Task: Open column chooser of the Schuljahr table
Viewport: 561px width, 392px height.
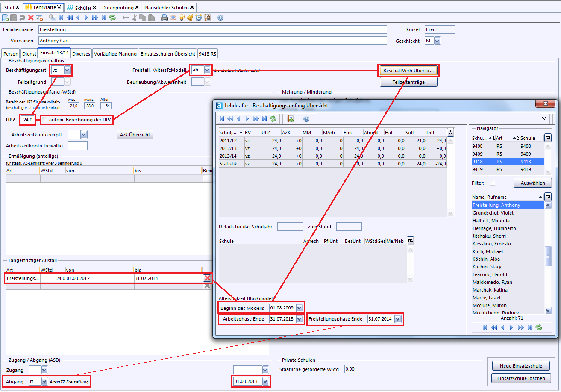Action: point(451,132)
